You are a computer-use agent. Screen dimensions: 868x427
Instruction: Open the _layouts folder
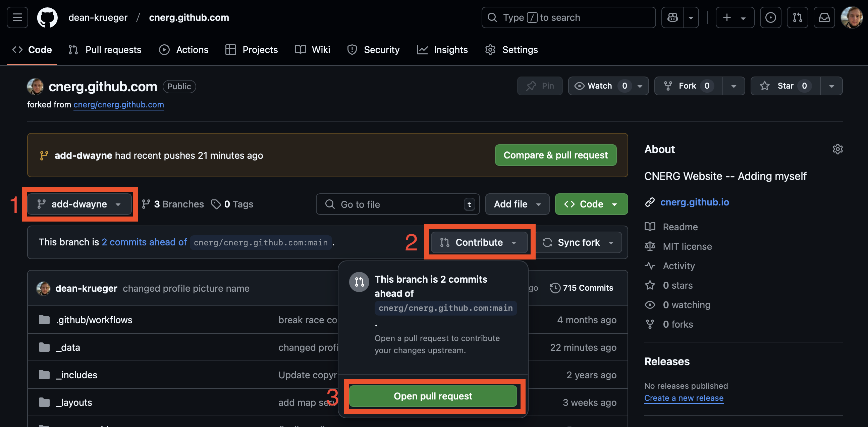pos(74,402)
